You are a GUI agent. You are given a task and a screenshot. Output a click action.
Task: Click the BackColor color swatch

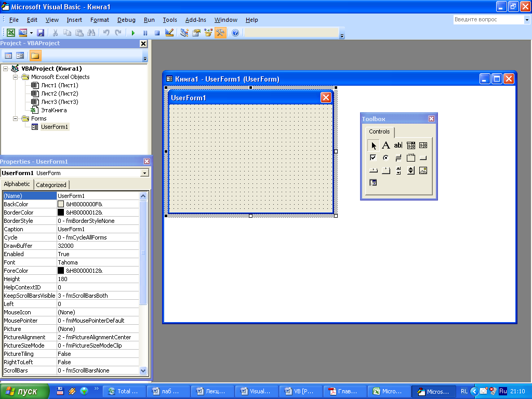point(61,204)
